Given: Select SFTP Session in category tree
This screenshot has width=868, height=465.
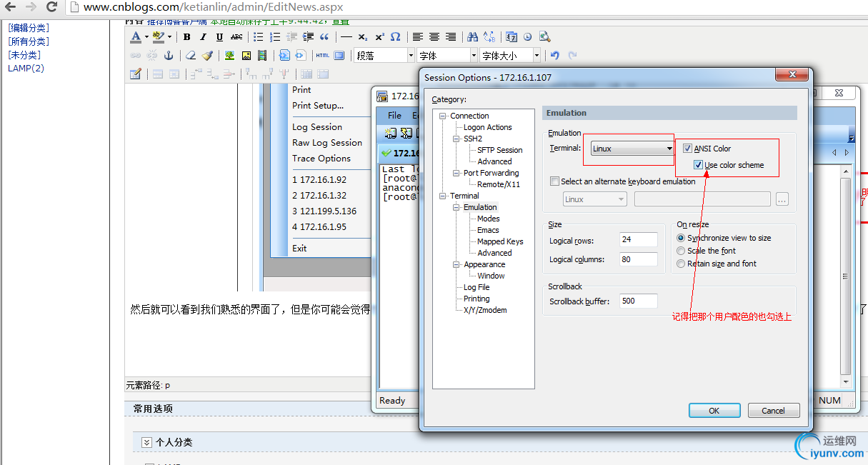Looking at the screenshot, I should tap(500, 150).
